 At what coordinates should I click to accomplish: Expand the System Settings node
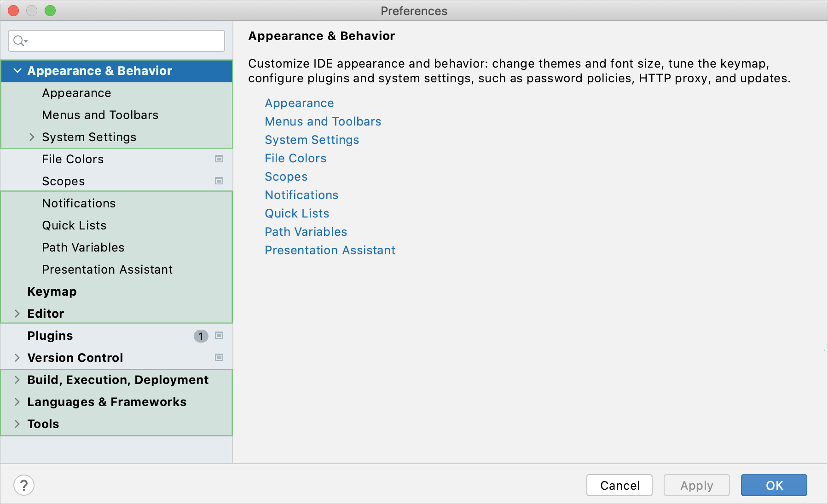coord(32,137)
